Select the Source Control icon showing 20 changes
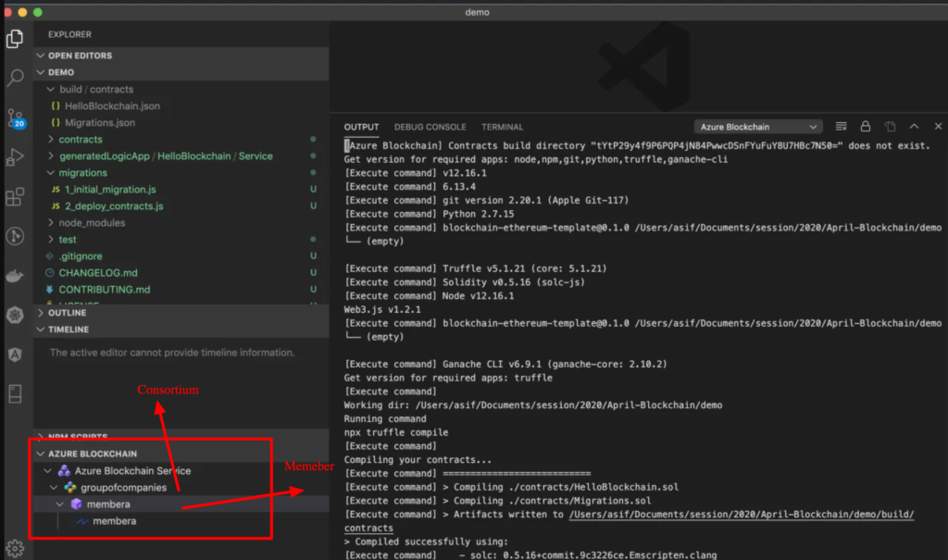 14,118
